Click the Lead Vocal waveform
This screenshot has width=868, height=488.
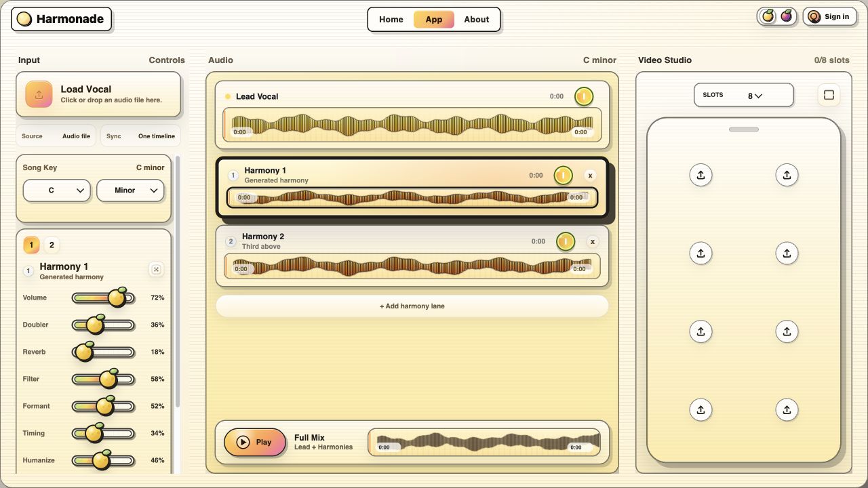pyautogui.click(x=412, y=124)
